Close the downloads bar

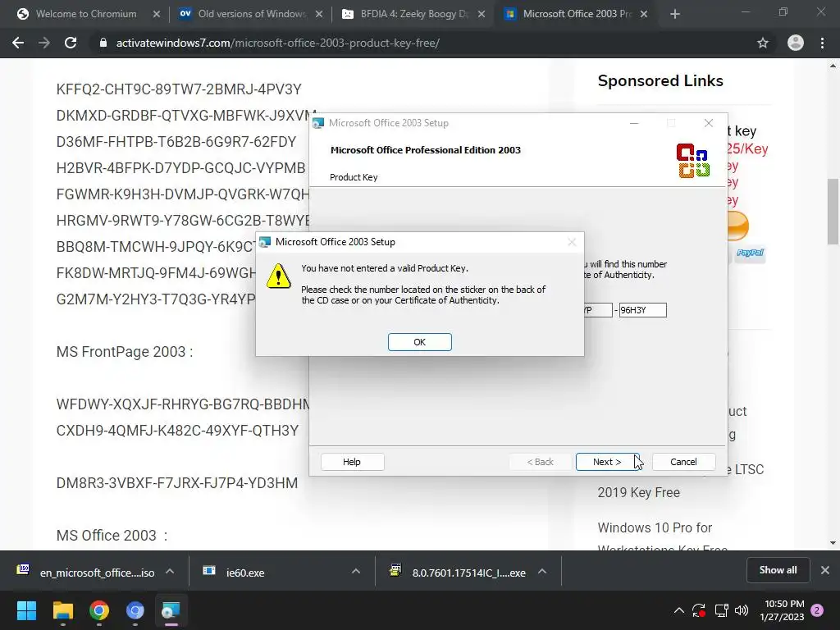pyautogui.click(x=825, y=570)
